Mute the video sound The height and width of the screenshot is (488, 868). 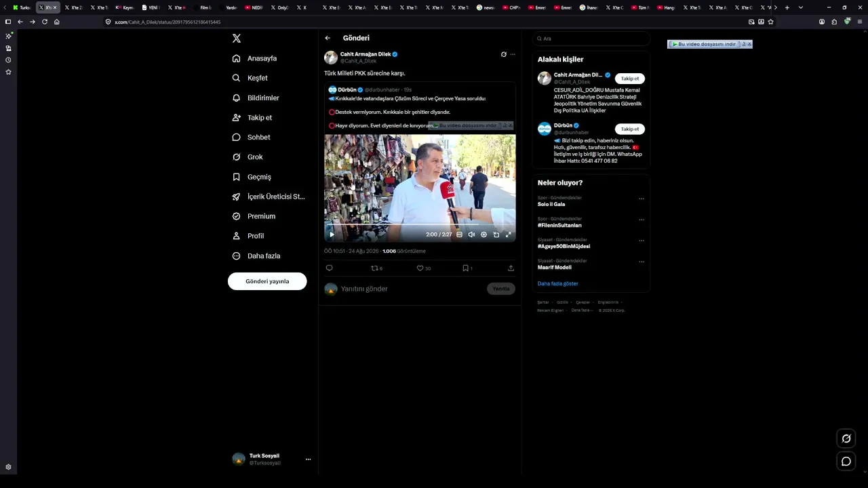471,235
